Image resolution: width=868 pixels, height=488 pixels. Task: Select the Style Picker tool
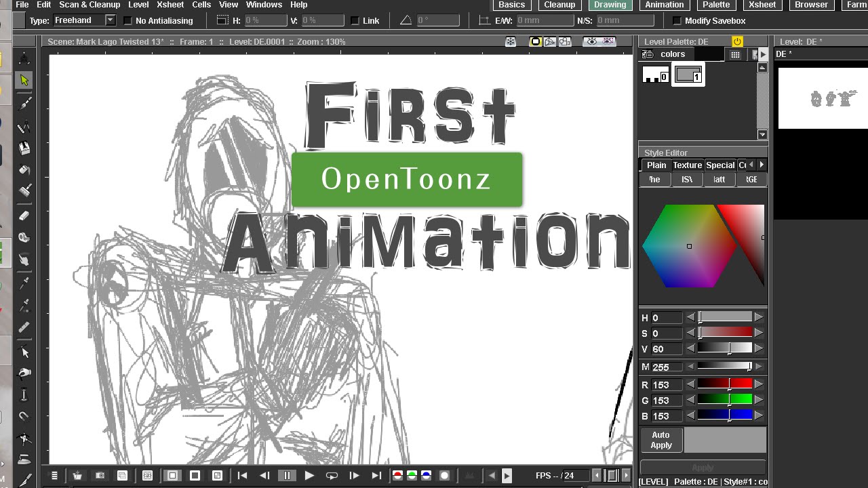[x=24, y=283]
